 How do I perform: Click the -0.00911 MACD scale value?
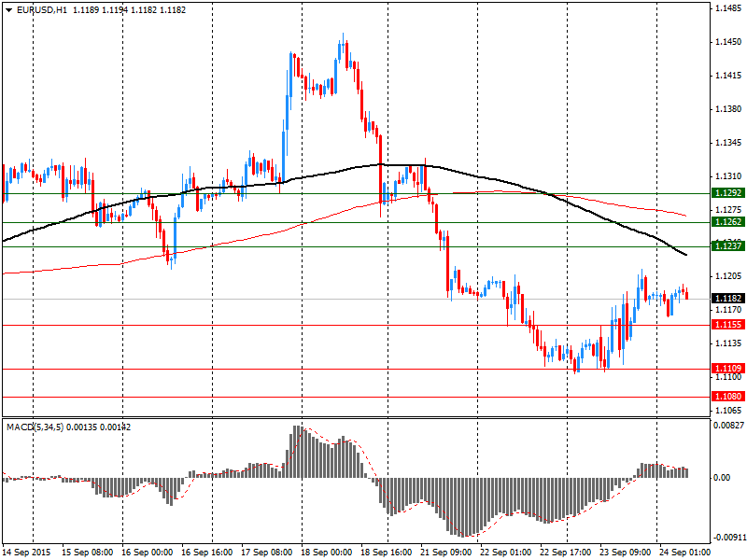click(x=728, y=539)
